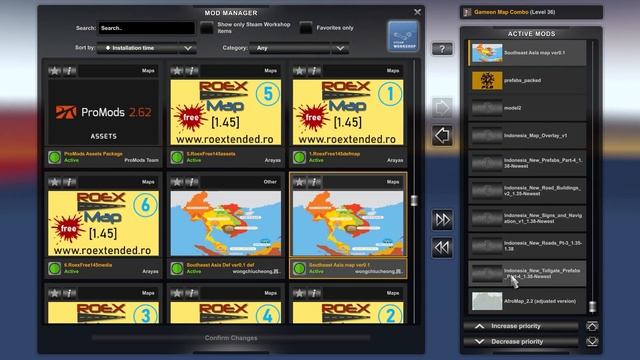Toggle active status of 6.RoexFree145media
640x360 pixels.
pyautogui.click(x=54, y=269)
